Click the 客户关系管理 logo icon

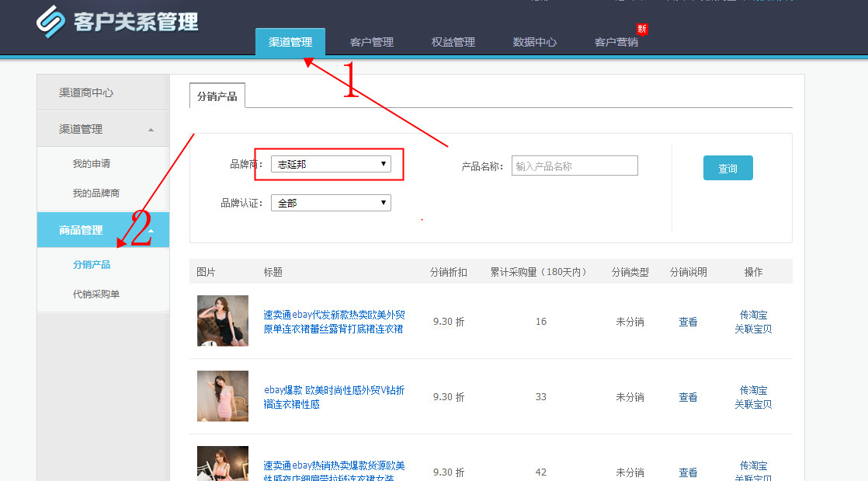51,21
